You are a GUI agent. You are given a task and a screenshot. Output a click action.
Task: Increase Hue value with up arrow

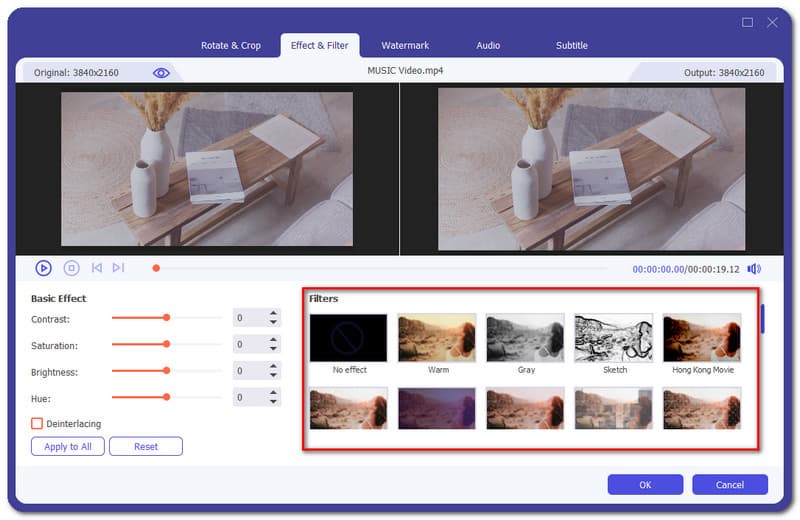[273, 392]
